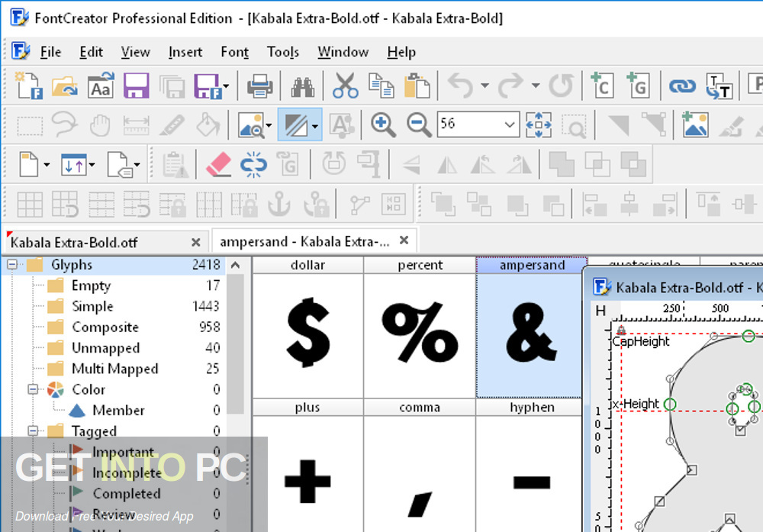Select the Completed tag item
This screenshot has height=532, width=763.
tap(127, 494)
